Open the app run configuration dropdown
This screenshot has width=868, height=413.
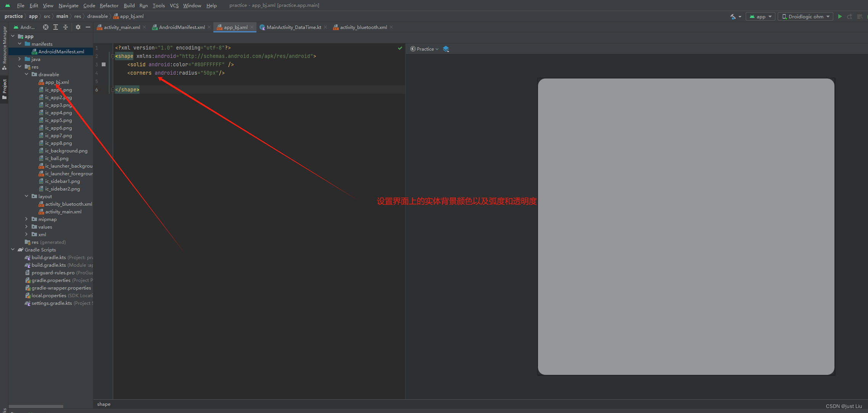pyautogui.click(x=761, y=16)
